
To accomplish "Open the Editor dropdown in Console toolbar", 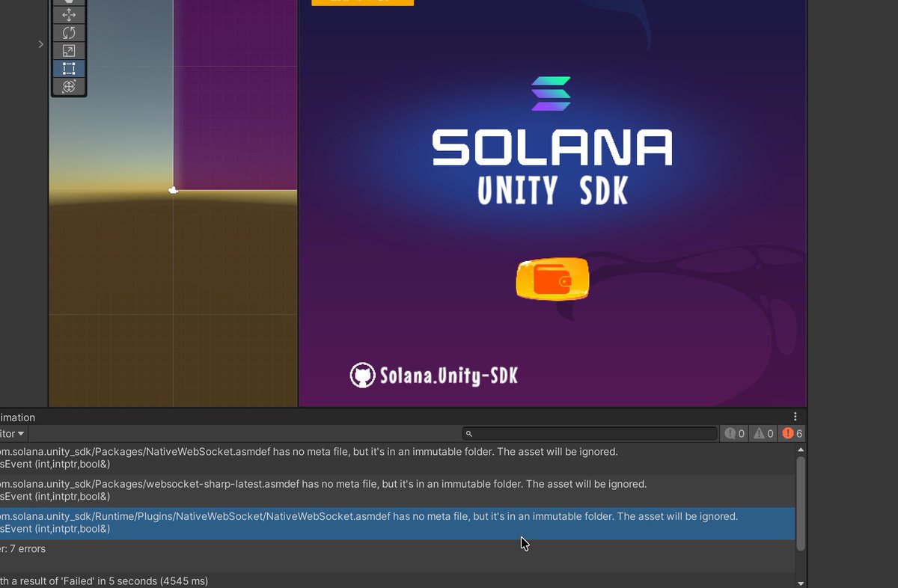I will point(12,433).
